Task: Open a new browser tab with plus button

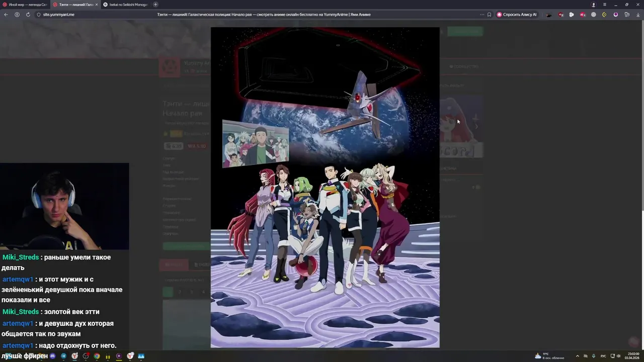Action: 155,5
